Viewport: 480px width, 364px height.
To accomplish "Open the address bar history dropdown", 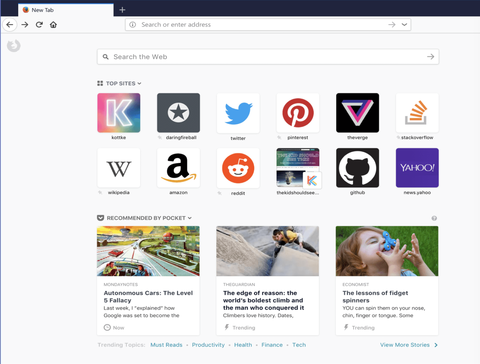I will [x=404, y=25].
